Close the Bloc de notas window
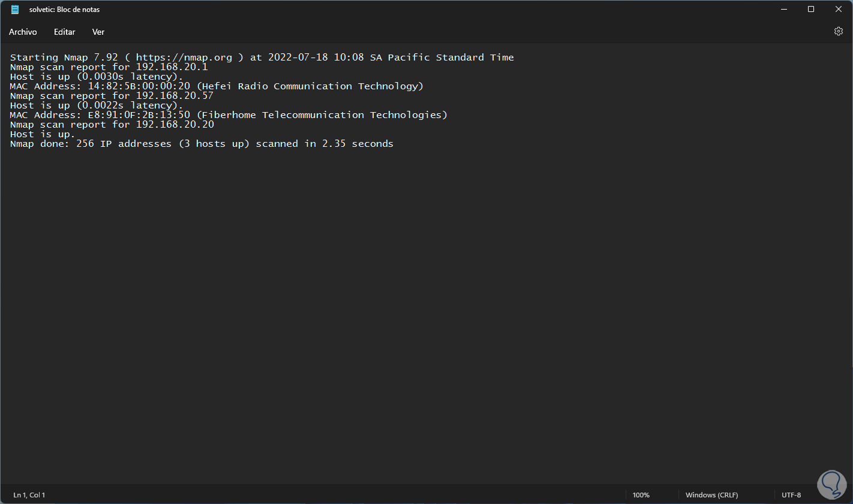 pyautogui.click(x=839, y=9)
